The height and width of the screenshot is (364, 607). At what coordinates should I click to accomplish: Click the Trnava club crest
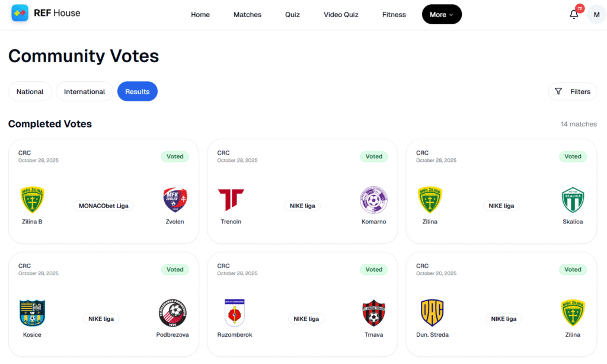(373, 313)
